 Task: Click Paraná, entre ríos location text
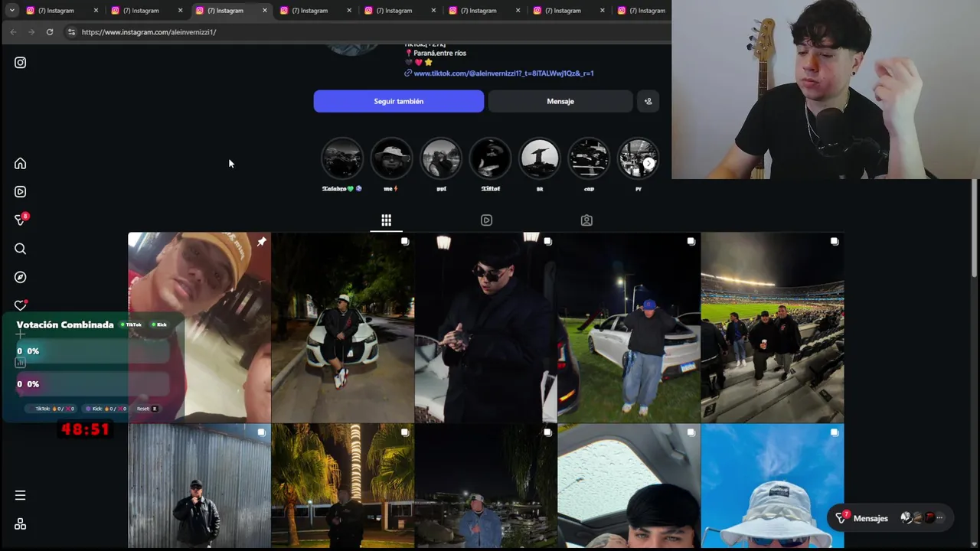pyautogui.click(x=439, y=54)
